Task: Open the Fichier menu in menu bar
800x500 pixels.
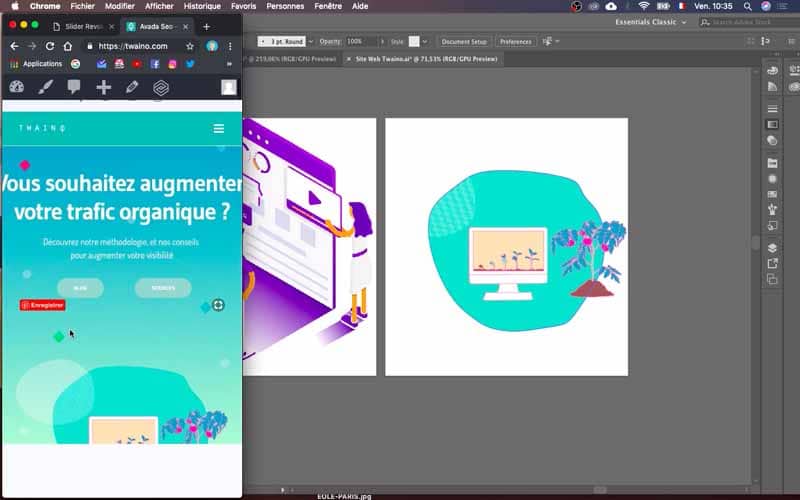Action: 82,6
